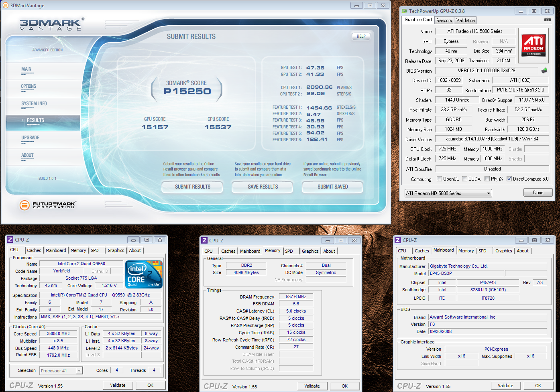Image resolution: width=560 pixels, height=392 pixels.
Task: Click the CPU-Z icon in the CPU window
Action: coord(10,240)
